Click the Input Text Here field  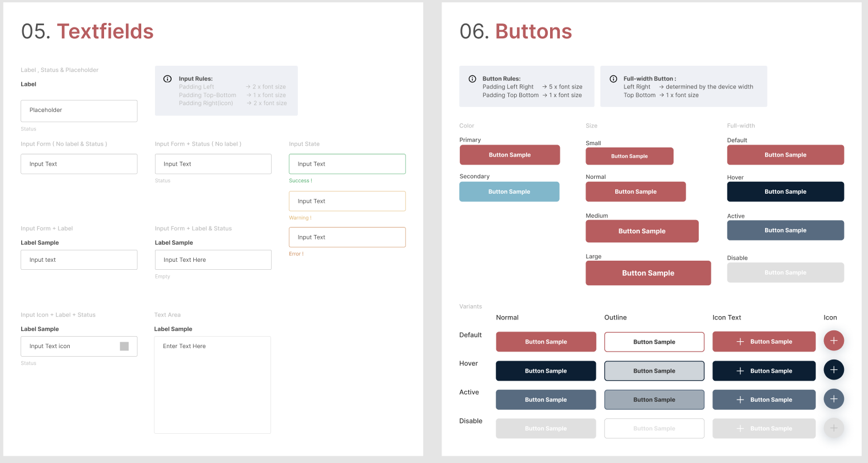pos(213,260)
